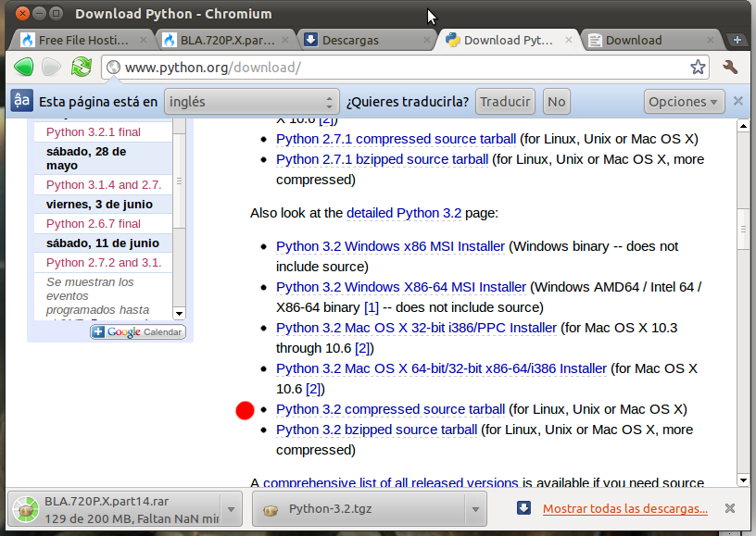Click the download arrow icon in downloads bar

[523, 508]
